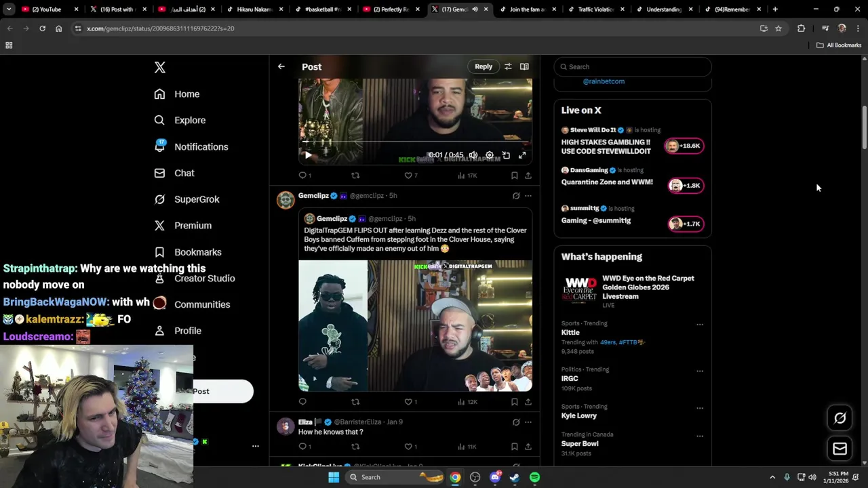Open All Bookmarks folder
868x488 pixels.
839,45
